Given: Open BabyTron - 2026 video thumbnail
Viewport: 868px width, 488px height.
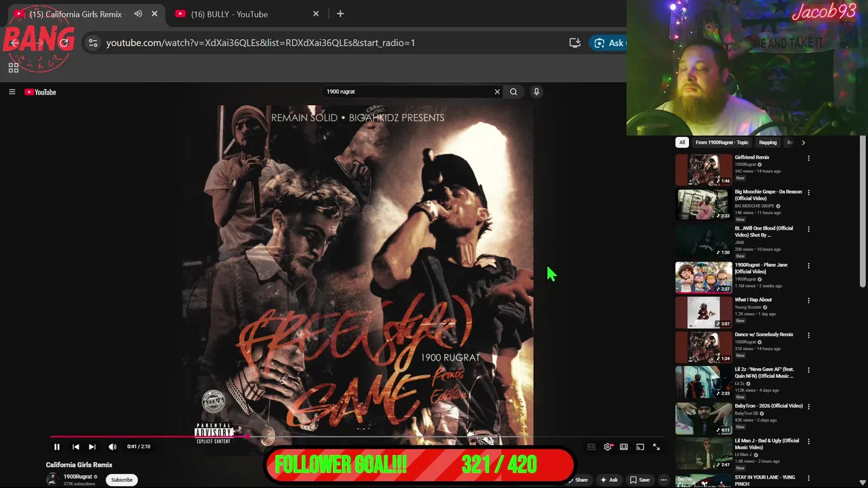Looking at the screenshot, I should 703,418.
